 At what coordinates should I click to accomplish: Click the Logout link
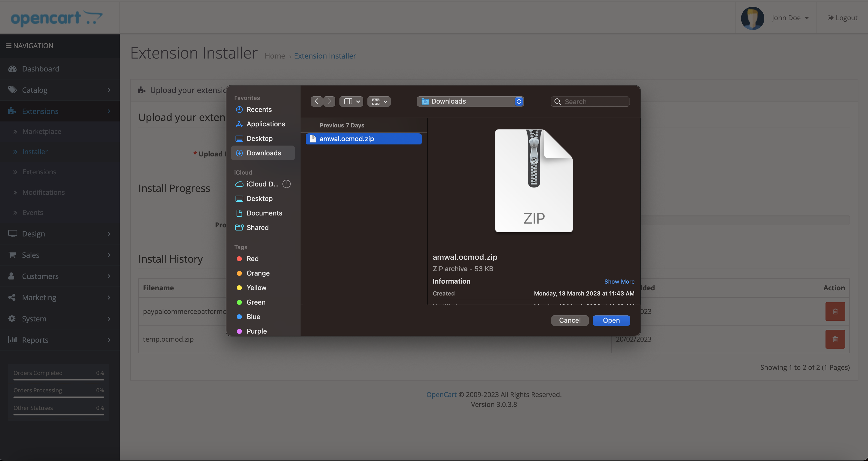[x=842, y=18]
